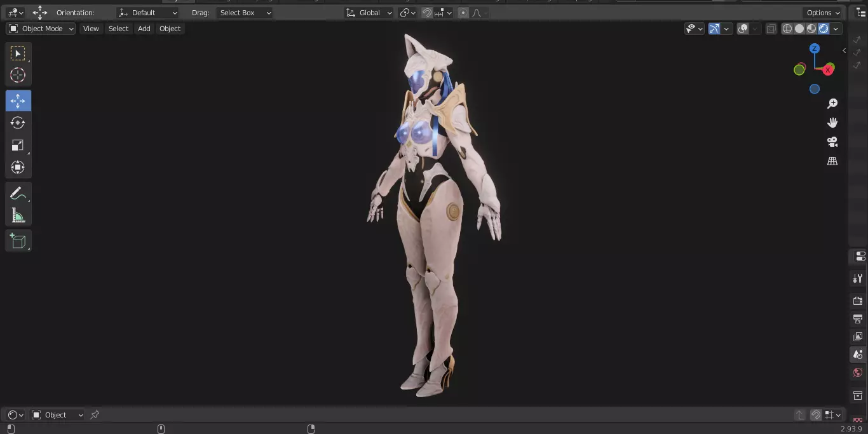
Task: Switch perspective/orthographic grid icon
Action: (x=832, y=161)
